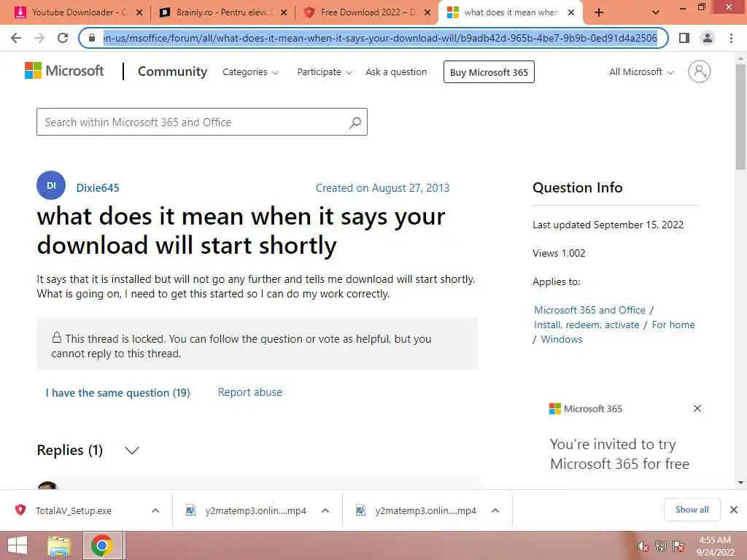Expand first y2matemp3 download options
This screenshot has width=747, height=560.
pyautogui.click(x=325, y=510)
